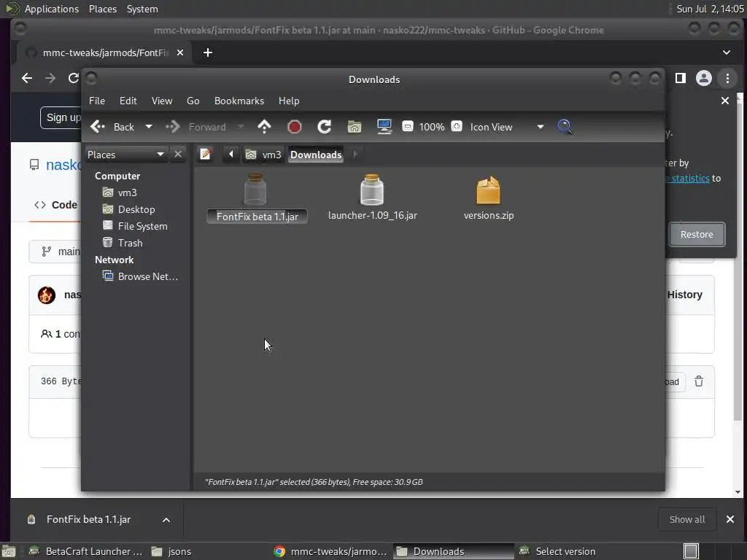Zoom in with the plus icon

click(x=457, y=126)
